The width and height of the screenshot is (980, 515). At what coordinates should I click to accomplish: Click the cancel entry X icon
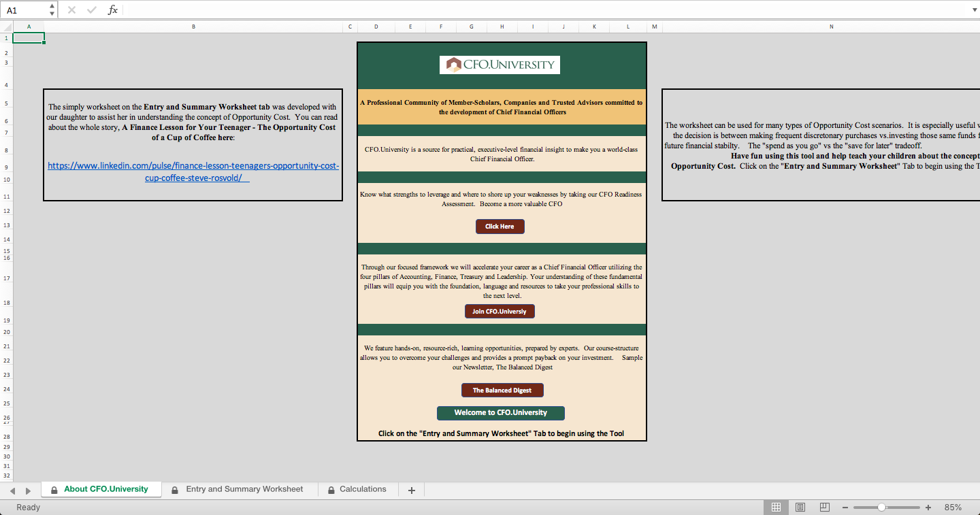[x=72, y=10]
